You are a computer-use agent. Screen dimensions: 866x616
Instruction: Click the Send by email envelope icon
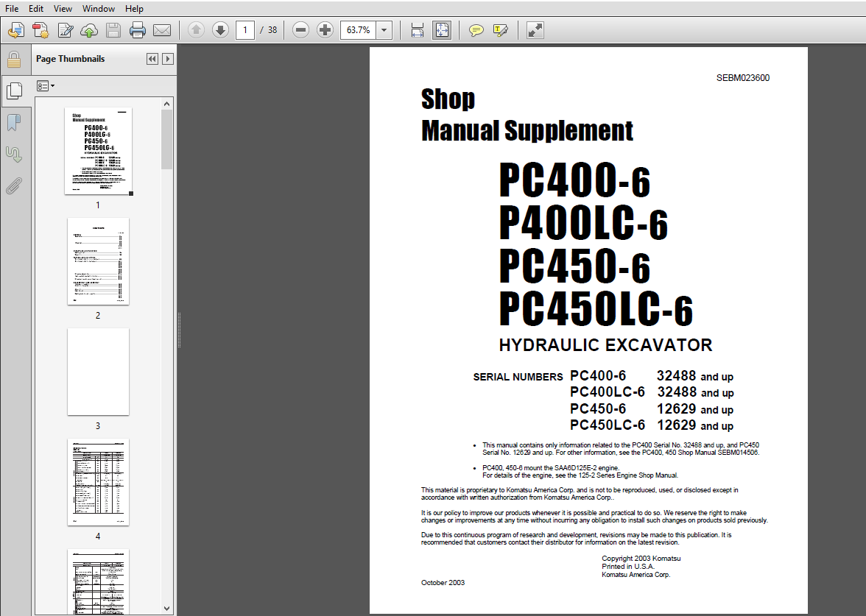[x=162, y=29]
